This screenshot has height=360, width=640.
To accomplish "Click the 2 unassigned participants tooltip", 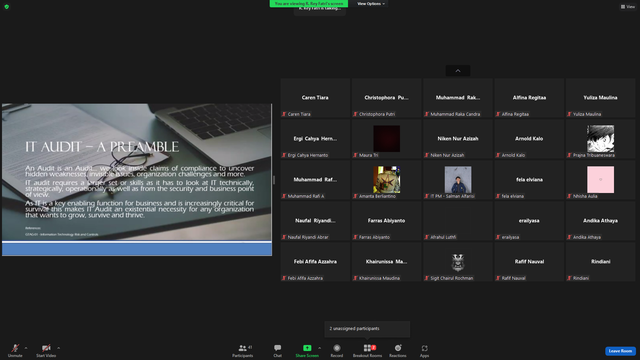I will click(x=367, y=329).
